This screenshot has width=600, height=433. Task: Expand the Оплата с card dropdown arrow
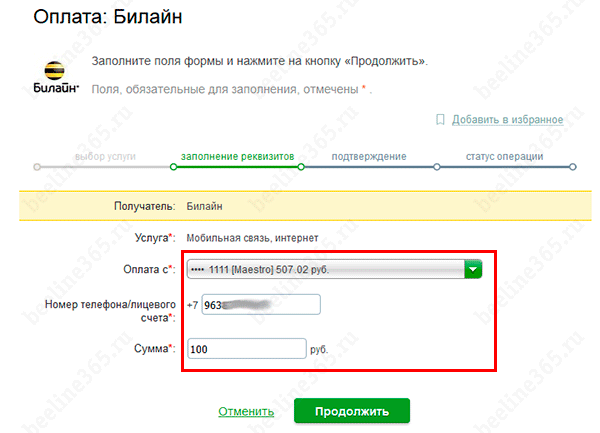coord(473,269)
